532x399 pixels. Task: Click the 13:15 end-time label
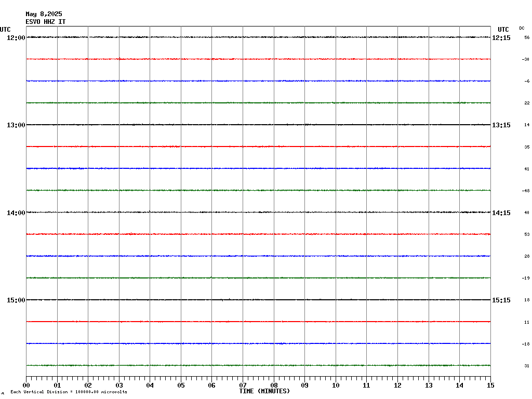pyautogui.click(x=501, y=125)
